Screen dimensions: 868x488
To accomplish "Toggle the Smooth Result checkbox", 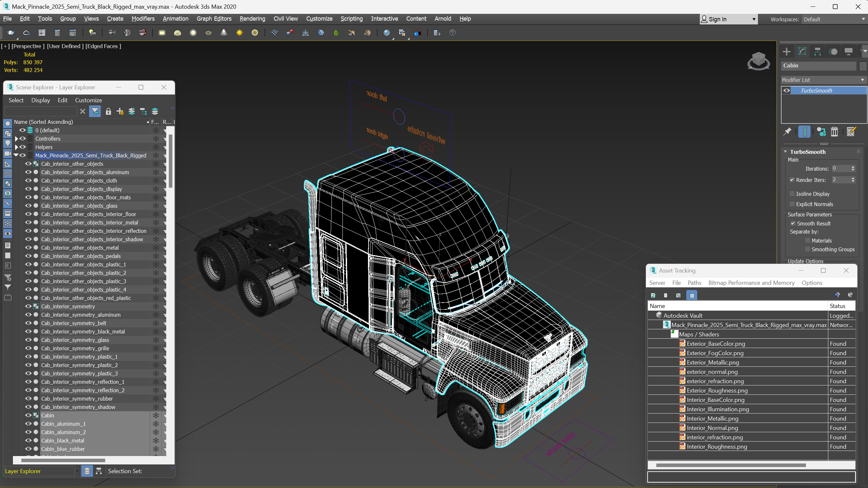I will [x=793, y=223].
